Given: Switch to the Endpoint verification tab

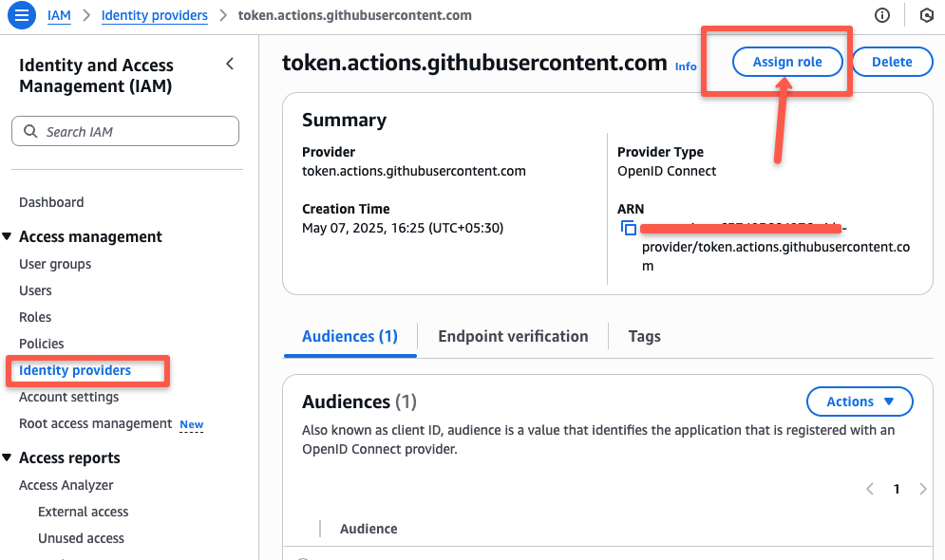Looking at the screenshot, I should [513, 337].
